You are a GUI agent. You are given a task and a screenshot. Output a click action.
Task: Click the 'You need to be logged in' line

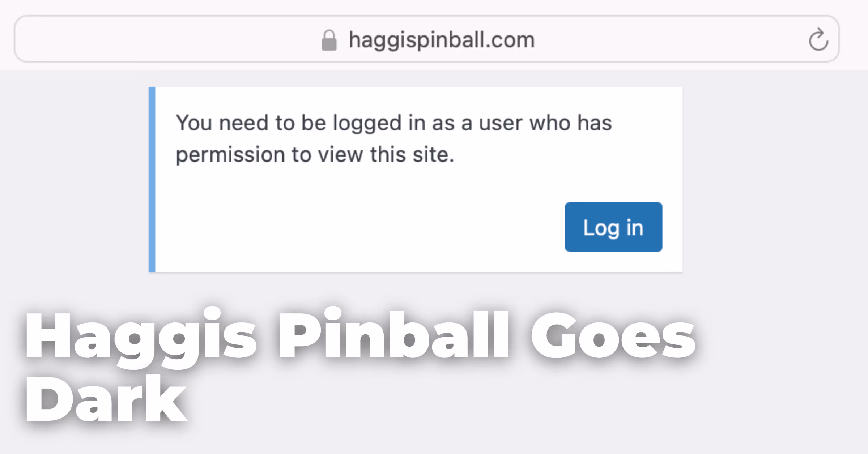[x=394, y=123]
